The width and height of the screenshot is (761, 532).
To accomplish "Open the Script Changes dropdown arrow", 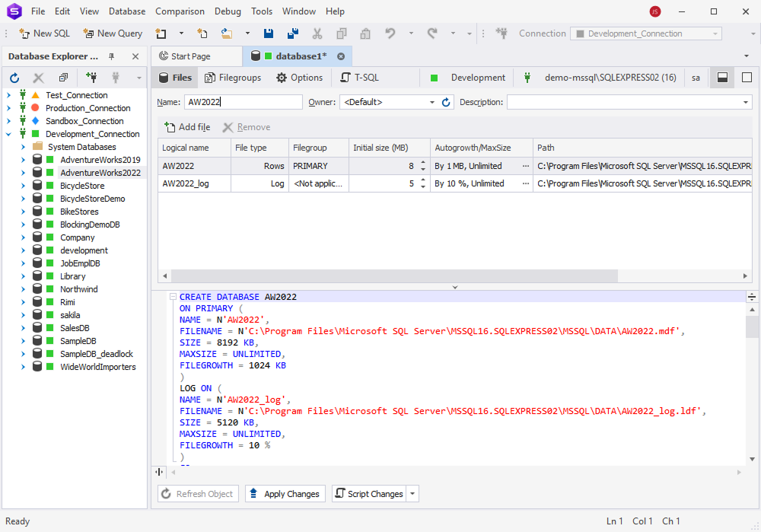I will pyautogui.click(x=412, y=493).
